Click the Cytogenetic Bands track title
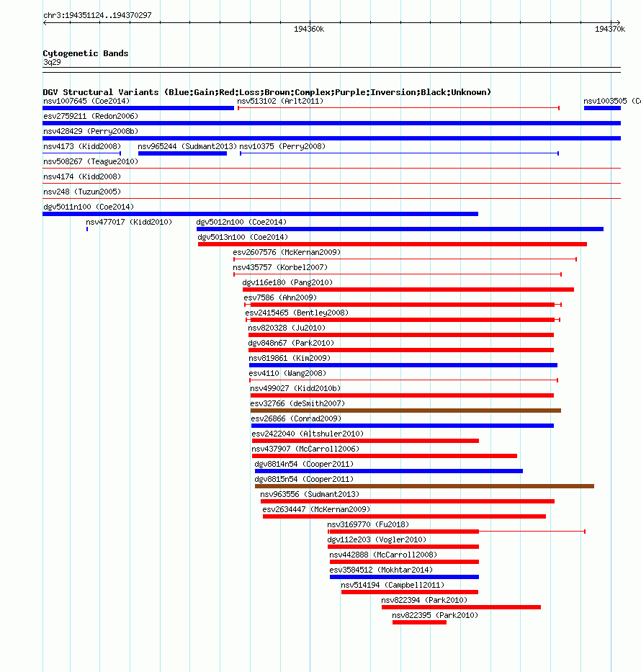The image size is (641, 672). [85, 53]
